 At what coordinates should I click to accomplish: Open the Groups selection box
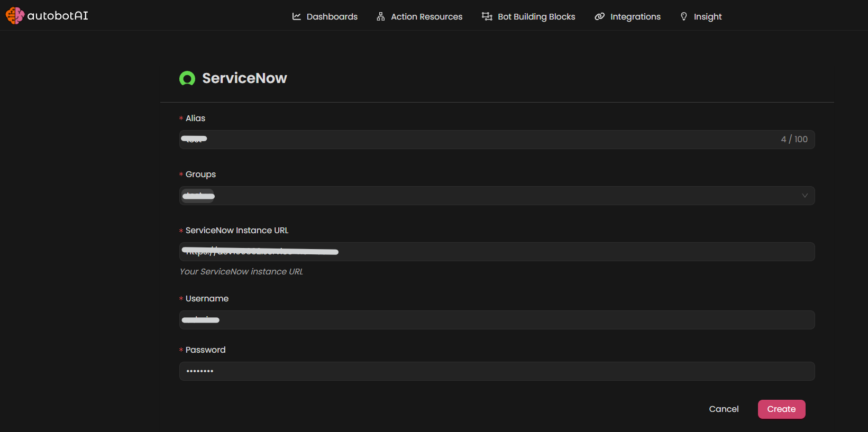tap(496, 196)
